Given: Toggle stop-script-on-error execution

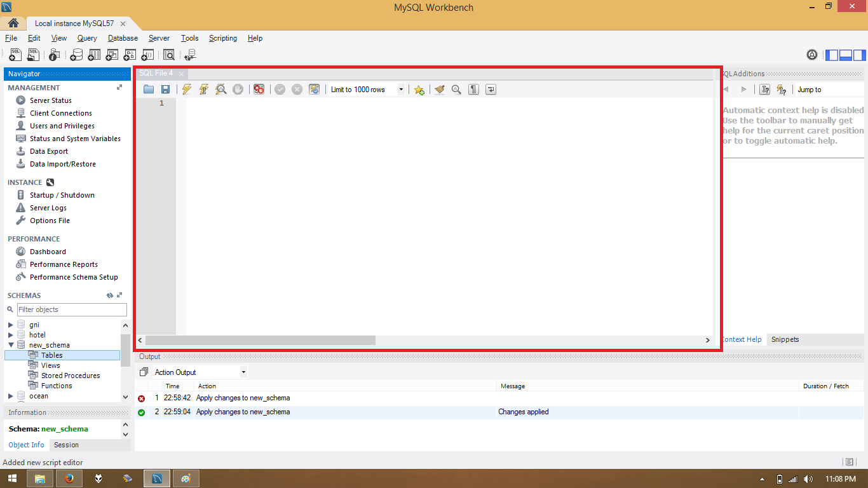Looking at the screenshot, I should click(258, 89).
